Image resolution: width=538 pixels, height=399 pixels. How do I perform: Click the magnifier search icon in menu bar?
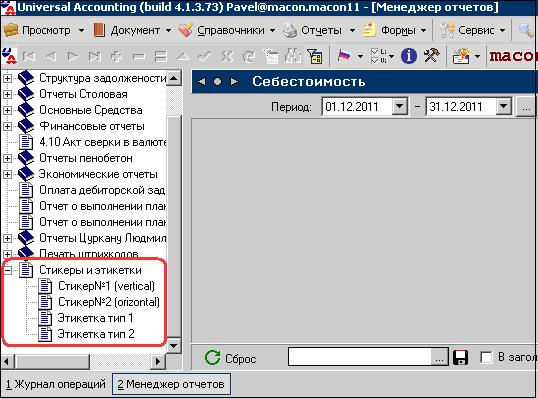click(x=526, y=30)
